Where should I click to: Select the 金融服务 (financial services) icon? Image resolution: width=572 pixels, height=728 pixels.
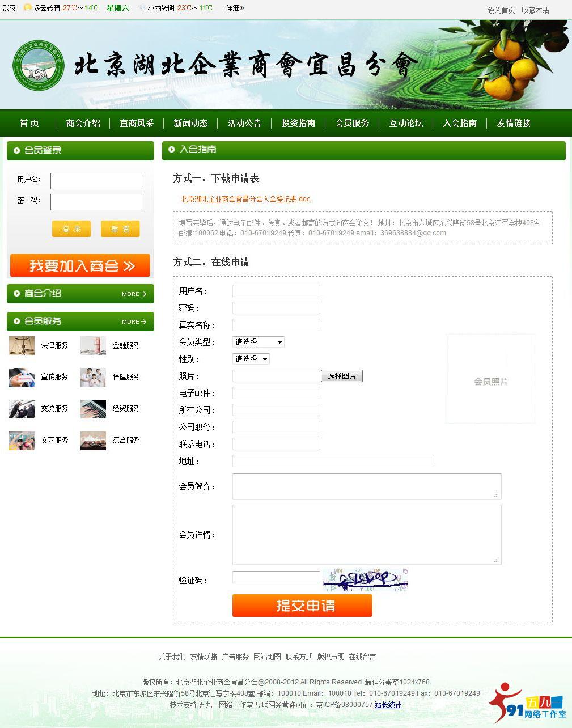93,345
